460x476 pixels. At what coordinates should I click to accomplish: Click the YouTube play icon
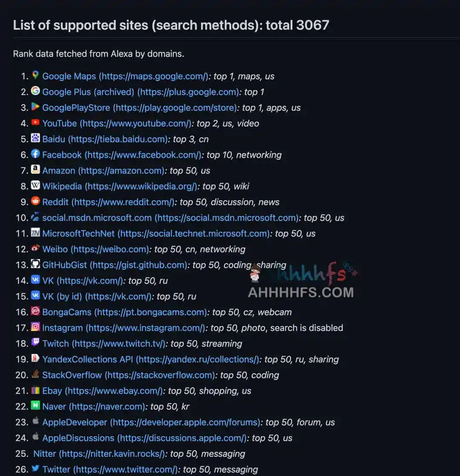[x=35, y=123]
